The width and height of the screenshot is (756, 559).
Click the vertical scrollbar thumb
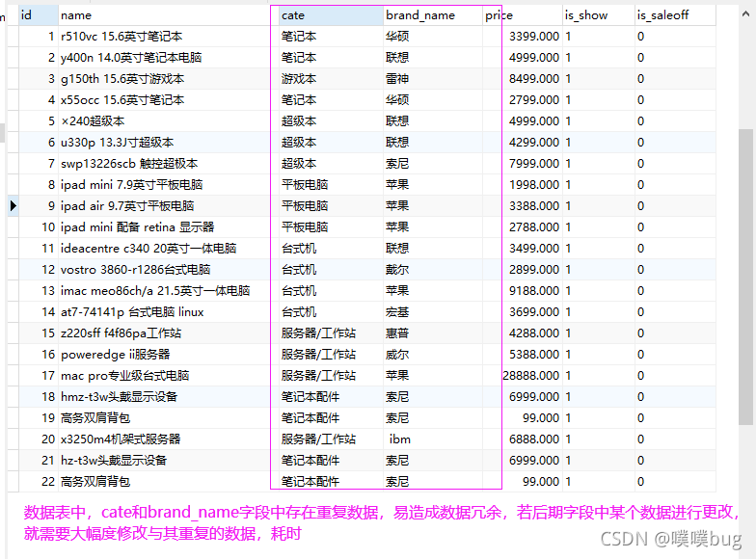tap(746, 277)
